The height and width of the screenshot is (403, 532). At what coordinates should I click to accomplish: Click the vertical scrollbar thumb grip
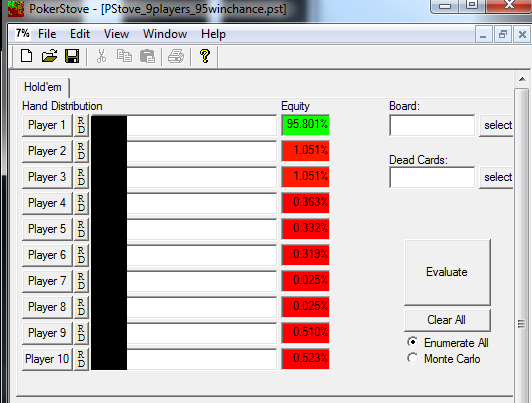coord(521,324)
